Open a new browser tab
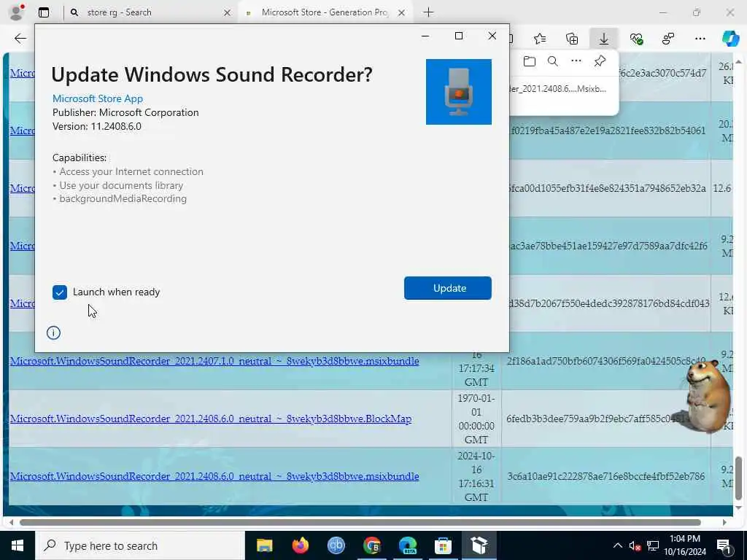747x560 pixels. pos(428,12)
